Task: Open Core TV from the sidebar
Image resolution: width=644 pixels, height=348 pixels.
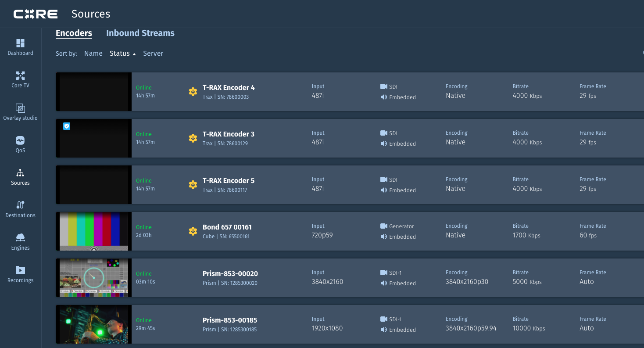Action: [20, 75]
